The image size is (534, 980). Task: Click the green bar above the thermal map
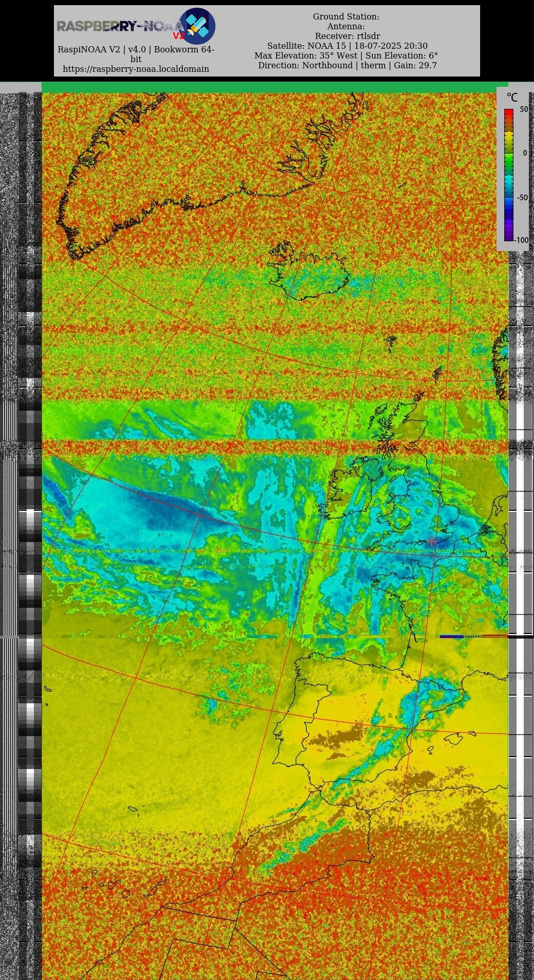[x=275, y=87]
